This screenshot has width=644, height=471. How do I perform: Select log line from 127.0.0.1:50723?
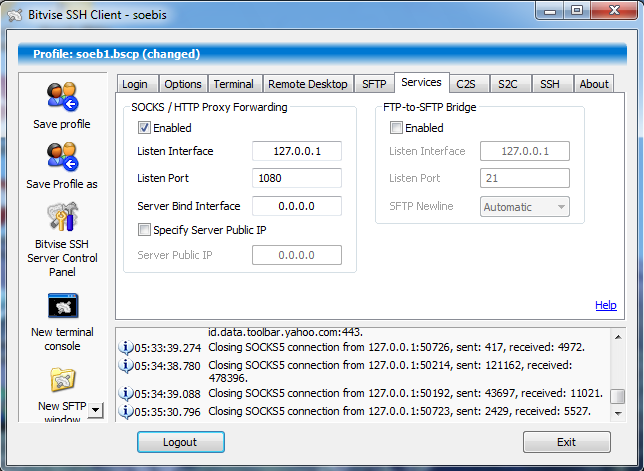(399, 411)
